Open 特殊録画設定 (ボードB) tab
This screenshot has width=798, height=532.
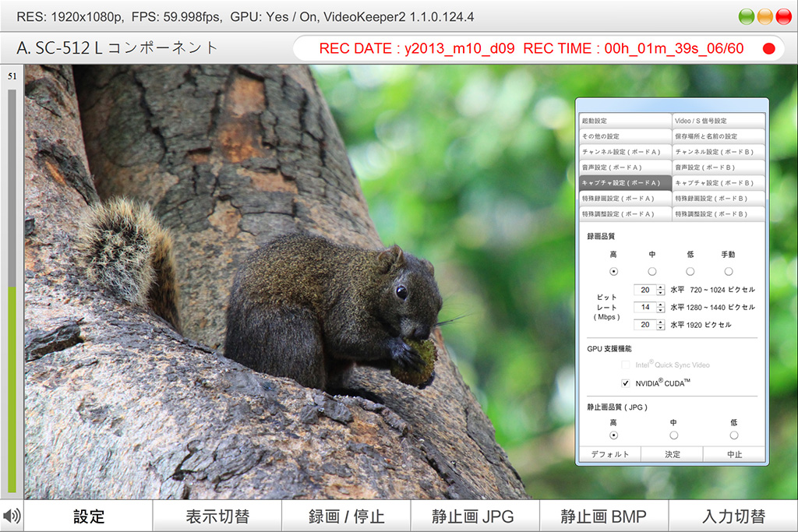click(719, 199)
